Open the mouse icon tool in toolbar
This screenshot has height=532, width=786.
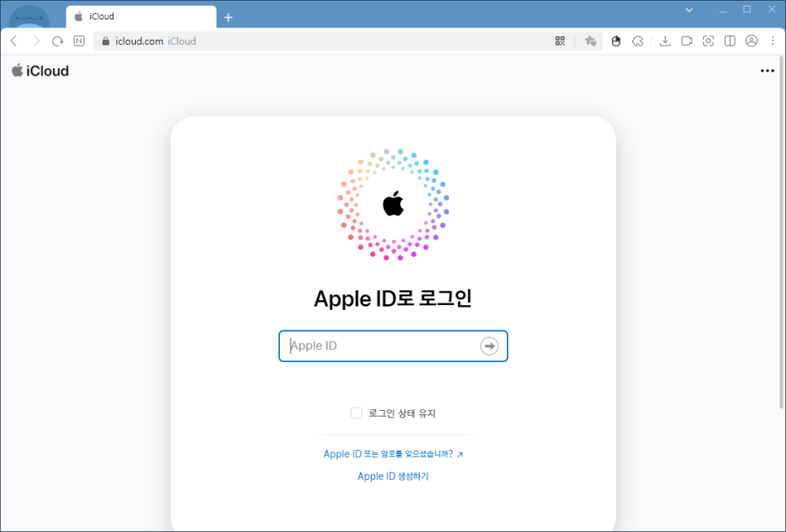[x=616, y=41]
